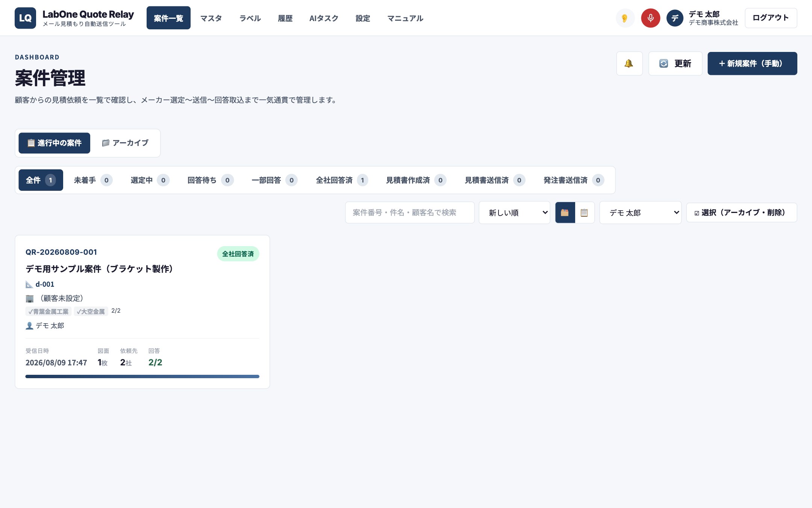
Task: Click the building icon by 顧客未設定
Action: click(29, 298)
